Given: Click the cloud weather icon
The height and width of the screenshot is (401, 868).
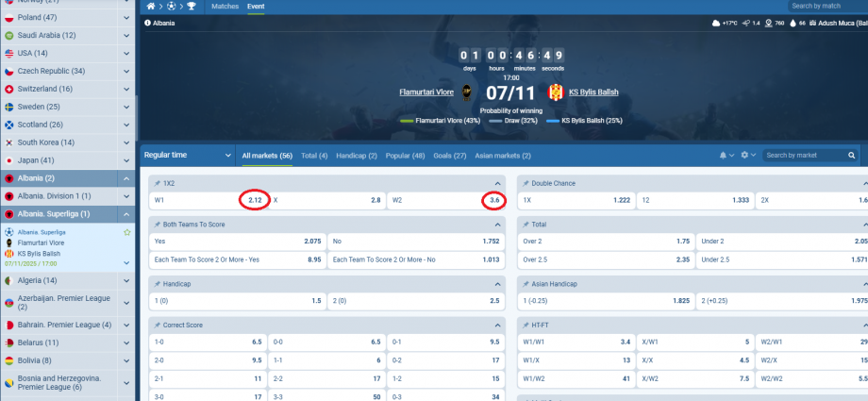Looking at the screenshot, I should coord(716,24).
